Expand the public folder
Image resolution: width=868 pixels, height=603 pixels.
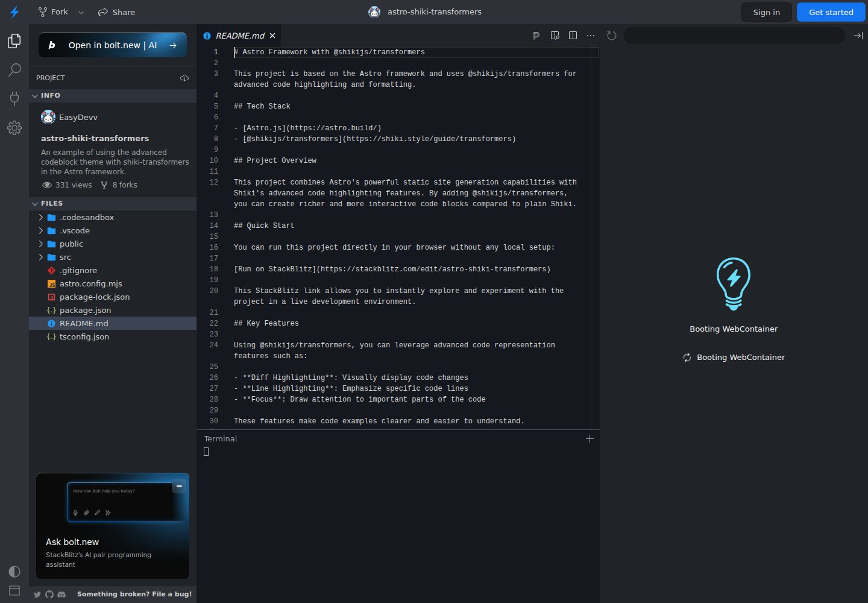tap(113, 244)
